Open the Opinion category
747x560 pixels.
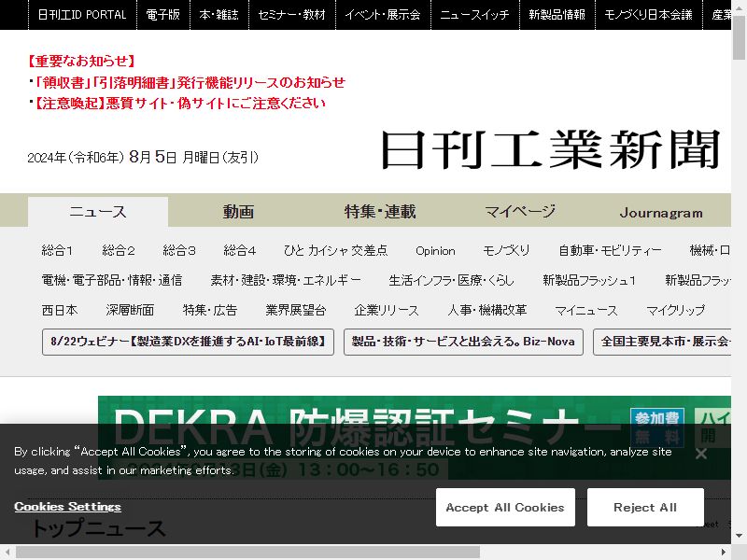coord(435,251)
